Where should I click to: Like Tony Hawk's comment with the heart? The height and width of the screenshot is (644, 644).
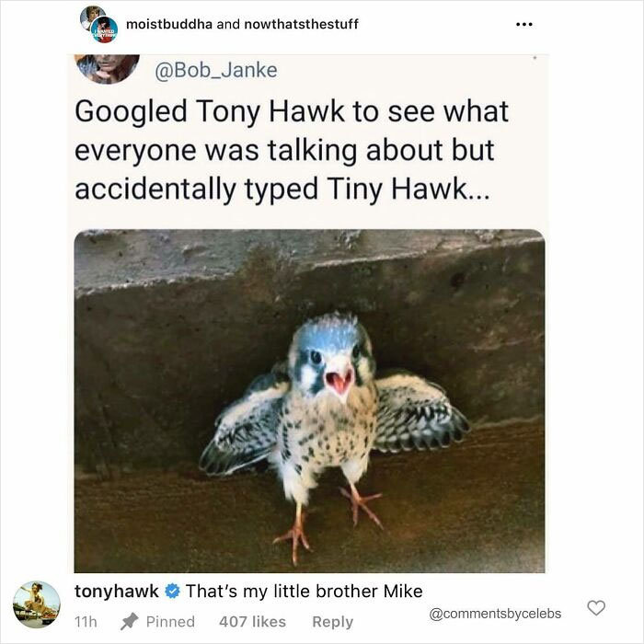click(x=596, y=607)
